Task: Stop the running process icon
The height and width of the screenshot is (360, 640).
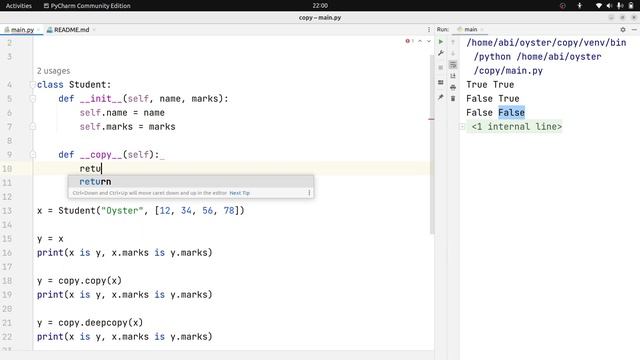Action: pos(441,68)
